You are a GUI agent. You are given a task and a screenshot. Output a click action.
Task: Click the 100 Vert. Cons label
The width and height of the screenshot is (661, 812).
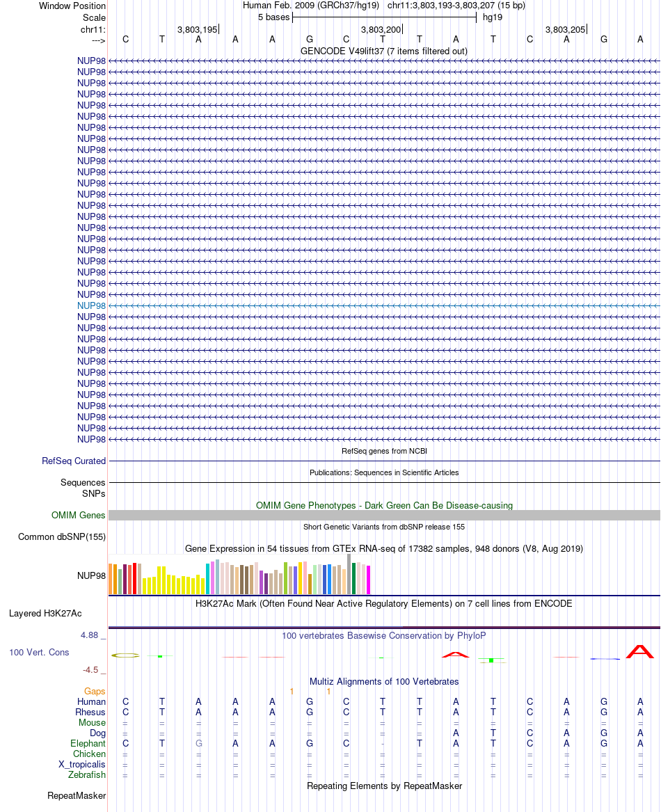[x=39, y=653]
